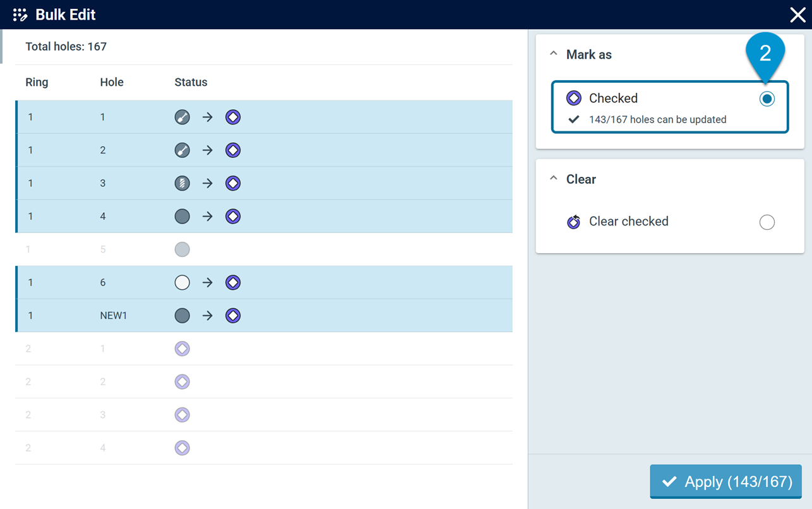The width and height of the screenshot is (812, 509).
Task: Click the Checked option label
Action: coord(613,98)
